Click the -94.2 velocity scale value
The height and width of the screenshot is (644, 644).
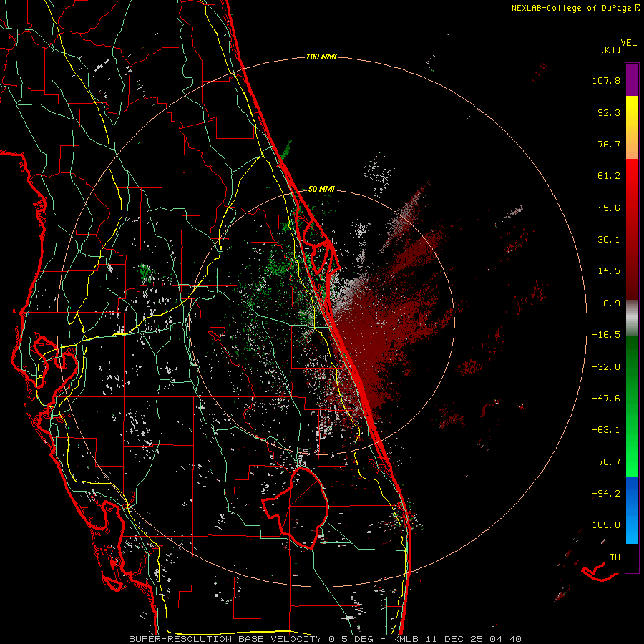(x=606, y=494)
